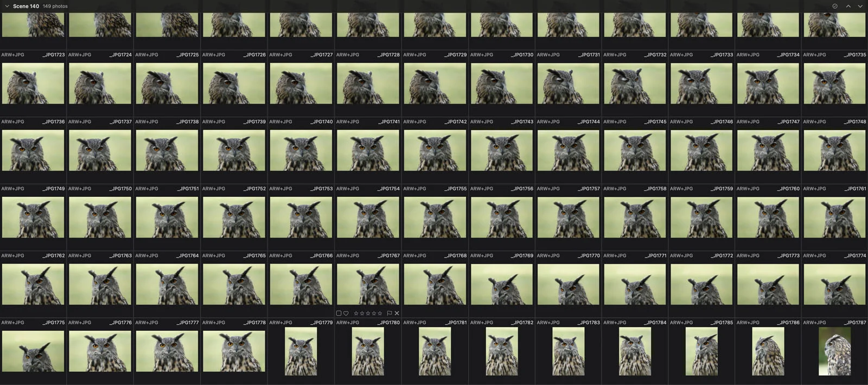Reject the hovered photo with the X icon

[397, 313]
